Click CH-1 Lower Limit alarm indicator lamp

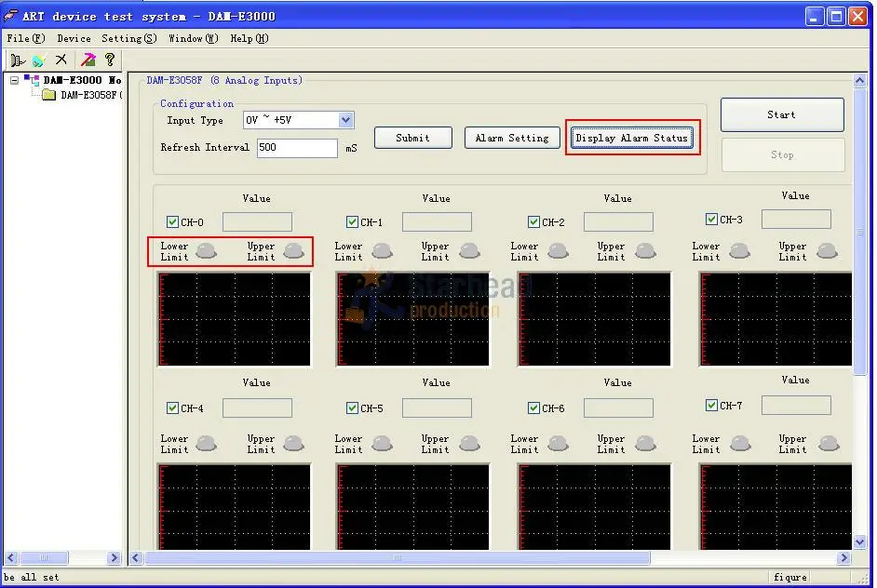(x=383, y=250)
